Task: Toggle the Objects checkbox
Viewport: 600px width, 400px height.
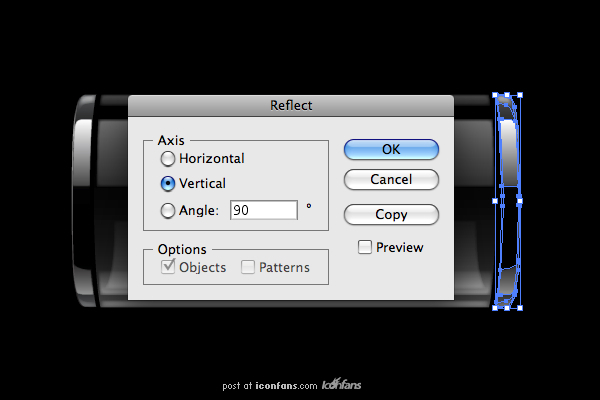Action: pyautogui.click(x=168, y=266)
